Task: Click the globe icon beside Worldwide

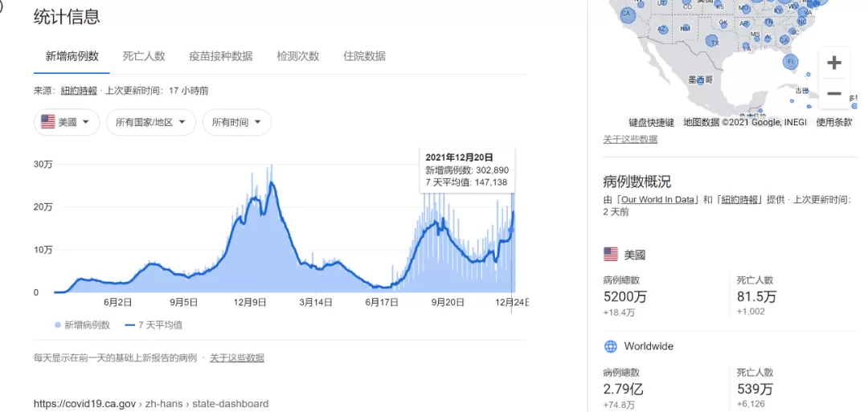Action: tap(611, 347)
